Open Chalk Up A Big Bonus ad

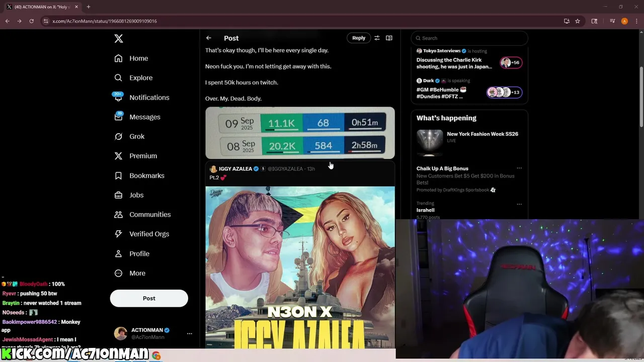click(x=442, y=168)
